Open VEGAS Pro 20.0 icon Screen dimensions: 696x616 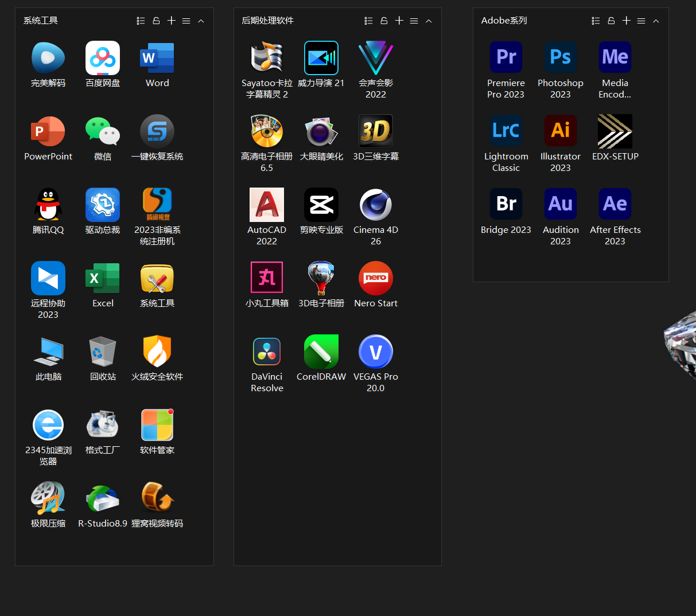tap(376, 352)
